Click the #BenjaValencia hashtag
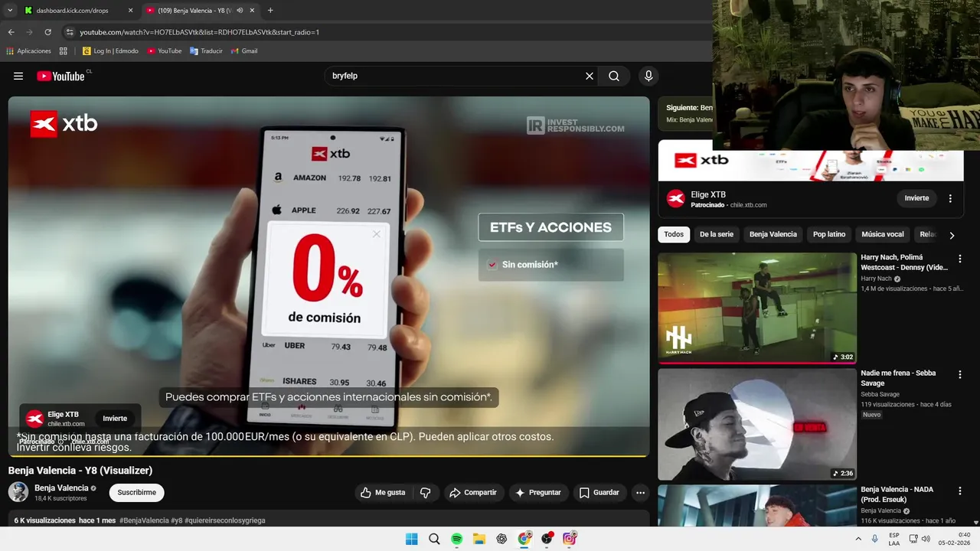Image resolution: width=980 pixels, height=551 pixels. pos(144,520)
